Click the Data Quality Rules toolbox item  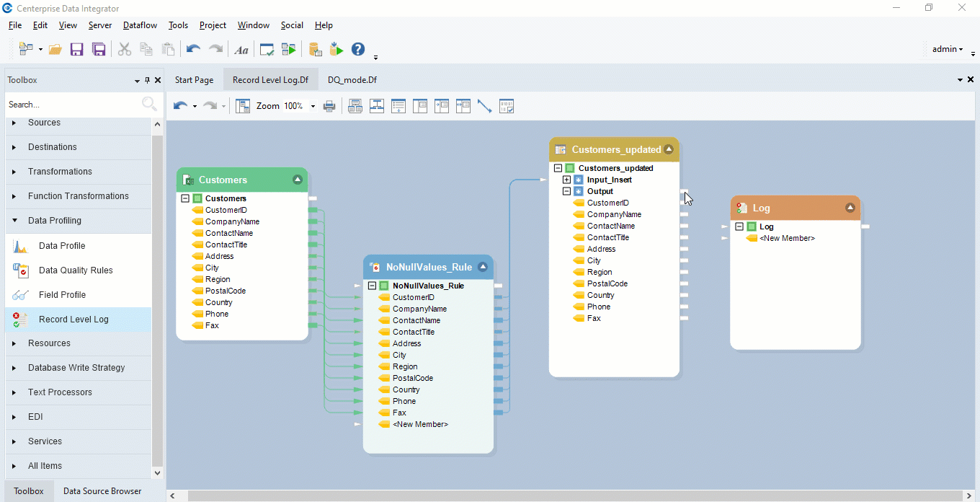76,270
